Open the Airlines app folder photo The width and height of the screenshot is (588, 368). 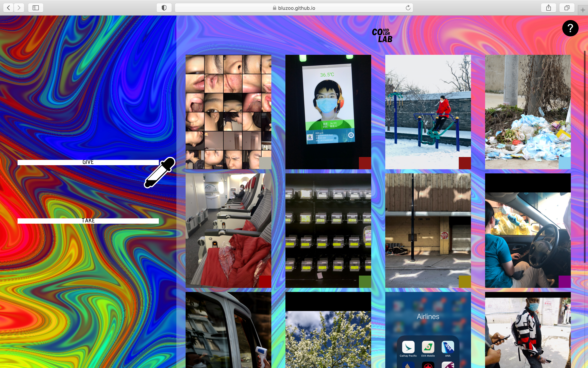click(428, 330)
